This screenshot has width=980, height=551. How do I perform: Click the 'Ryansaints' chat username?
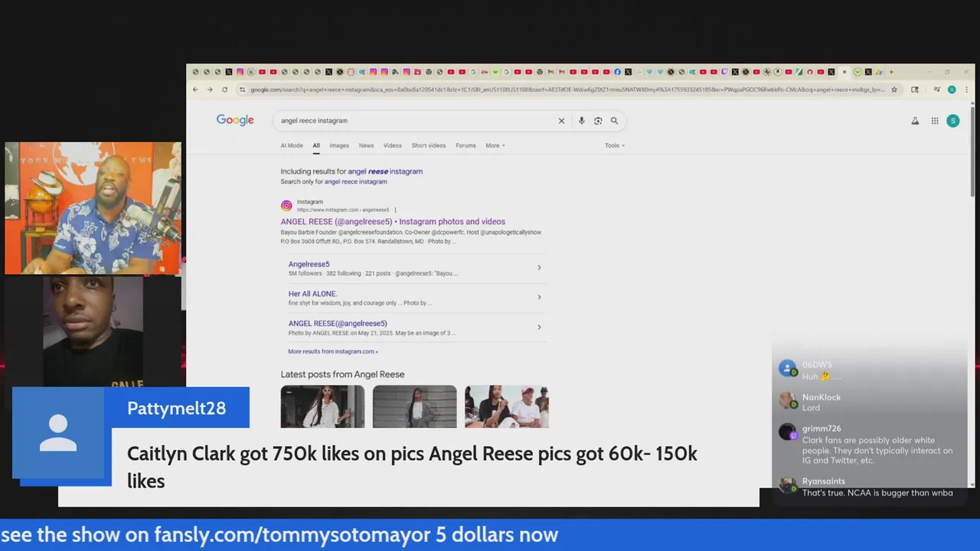click(824, 481)
